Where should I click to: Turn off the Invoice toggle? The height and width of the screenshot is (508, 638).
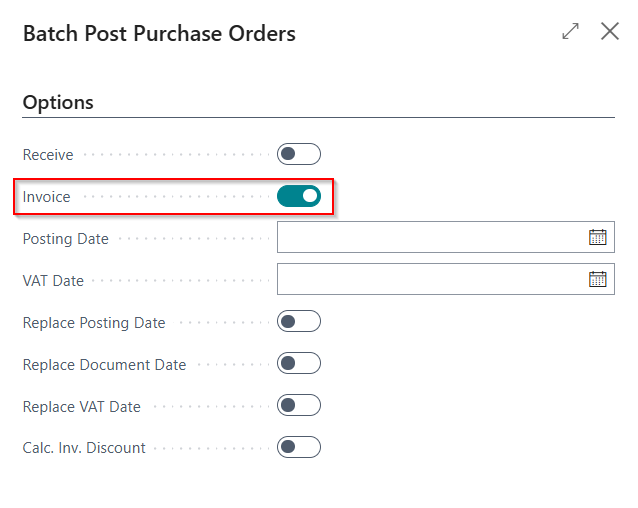click(299, 196)
